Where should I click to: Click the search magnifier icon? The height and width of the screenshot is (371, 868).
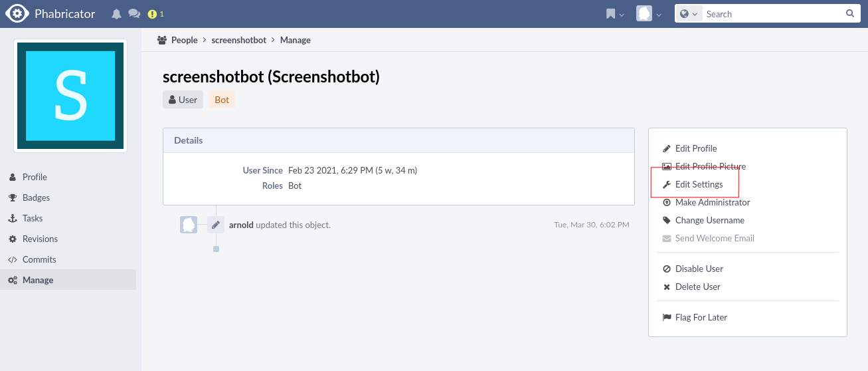(x=850, y=14)
